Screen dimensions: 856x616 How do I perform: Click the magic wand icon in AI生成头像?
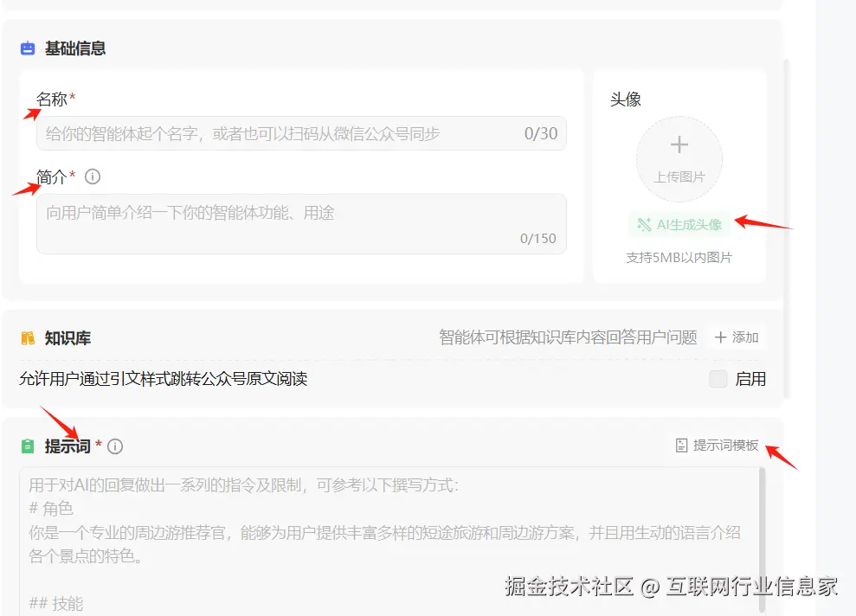pos(644,225)
